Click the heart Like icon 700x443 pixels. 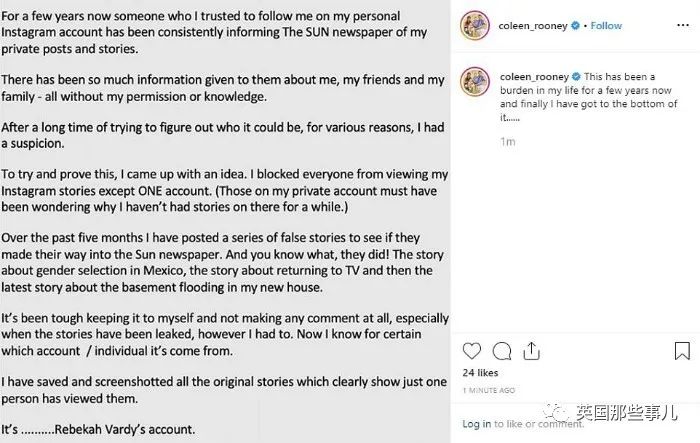click(473, 352)
